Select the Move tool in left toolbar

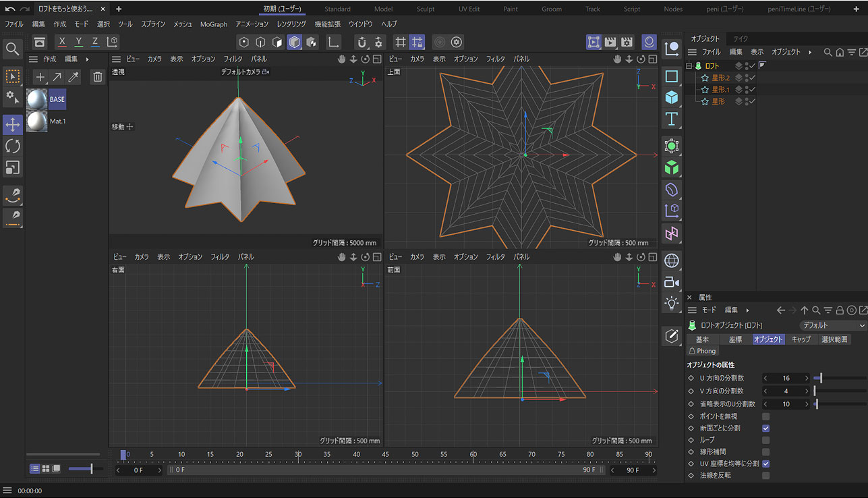pyautogui.click(x=12, y=124)
